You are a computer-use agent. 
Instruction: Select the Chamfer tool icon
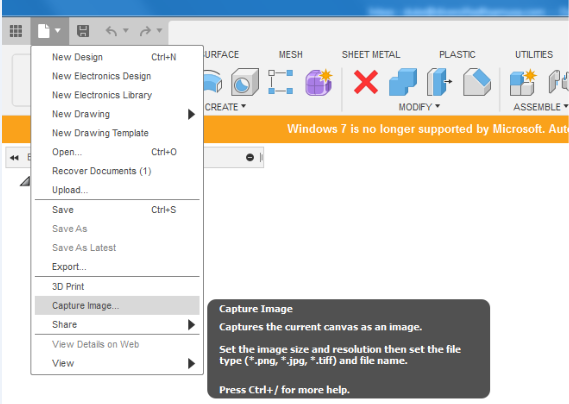pos(477,82)
